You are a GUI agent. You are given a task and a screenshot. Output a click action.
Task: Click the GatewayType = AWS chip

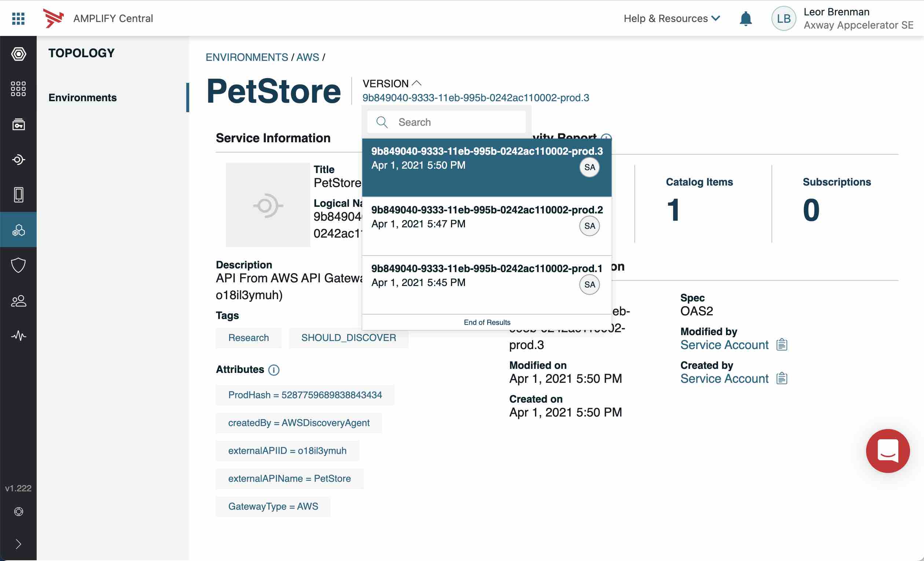click(x=273, y=506)
